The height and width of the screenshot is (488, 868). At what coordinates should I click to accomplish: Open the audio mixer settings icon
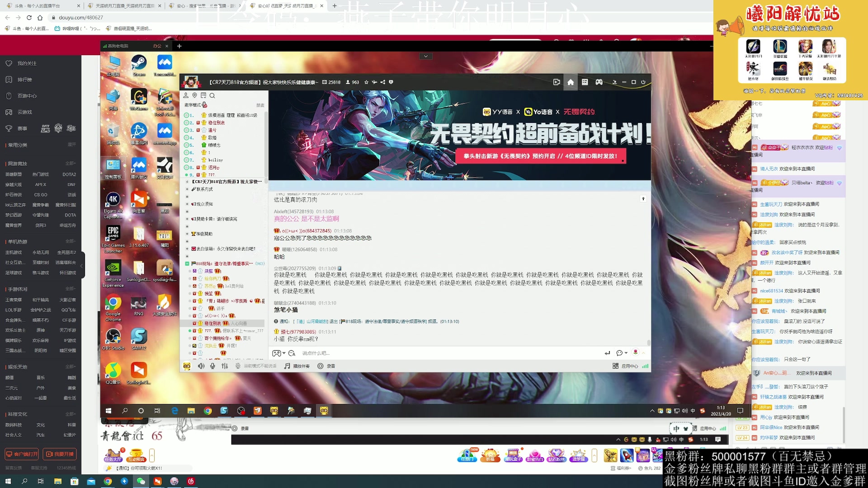pos(225,366)
